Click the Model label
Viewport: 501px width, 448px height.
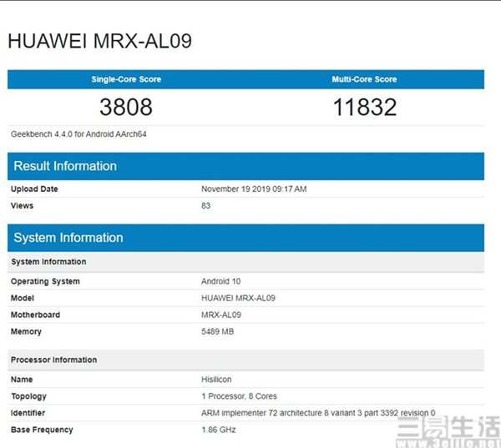23,298
